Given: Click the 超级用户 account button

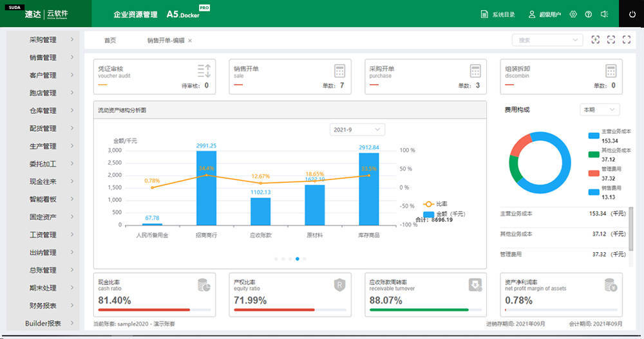Looking at the screenshot, I should pyautogui.click(x=544, y=14).
